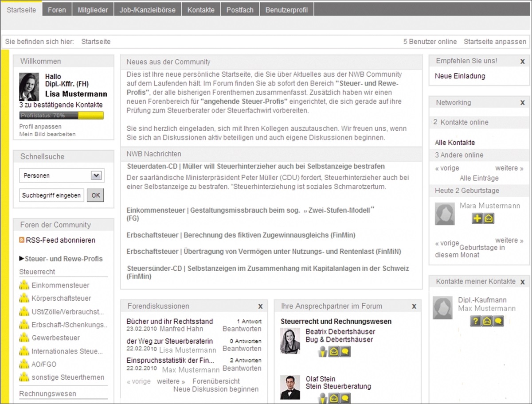Viewport: 532px width, 404px height.
Task: Close the Empfehlen Sie uns panel
Action: point(522,62)
